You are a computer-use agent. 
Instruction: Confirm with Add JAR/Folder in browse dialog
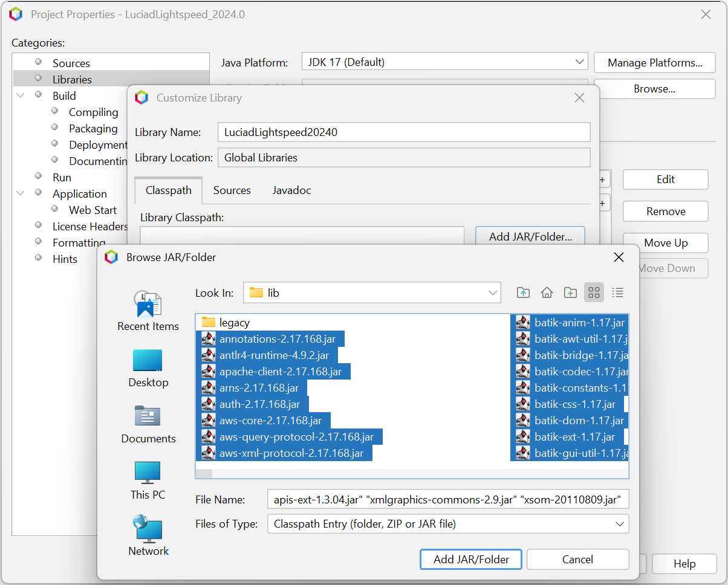point(471,560)
